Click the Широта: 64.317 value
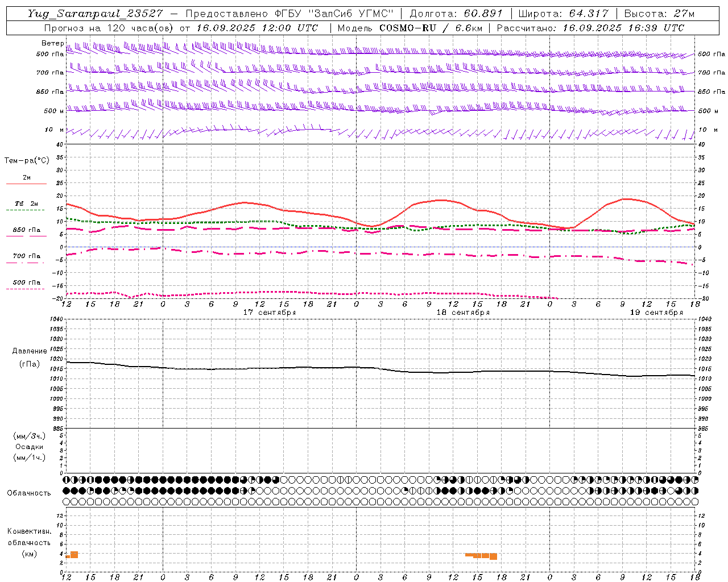The height and width of the screenshot is (582, 728). 563,14
